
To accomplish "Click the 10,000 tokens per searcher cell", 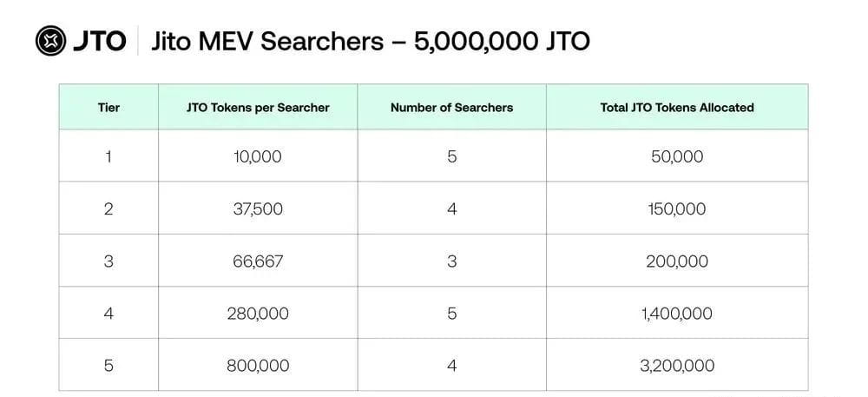I will pyautogui.click(x=258, y=157).
